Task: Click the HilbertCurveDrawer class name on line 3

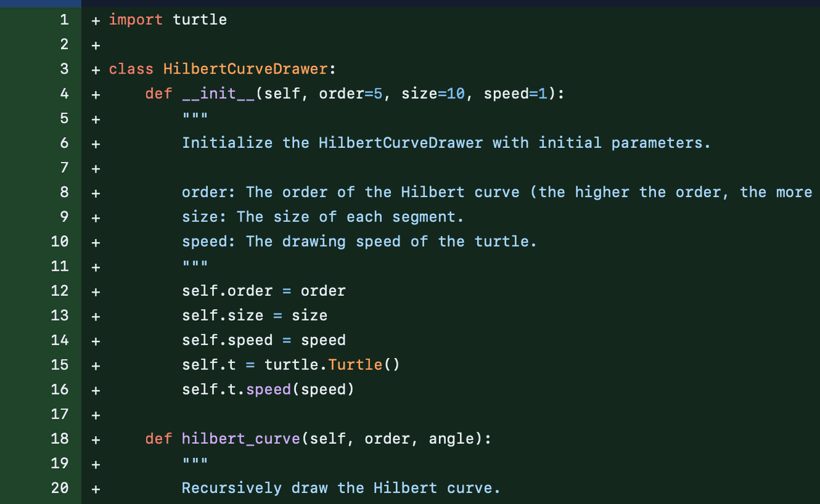Action: coord(245,69)
